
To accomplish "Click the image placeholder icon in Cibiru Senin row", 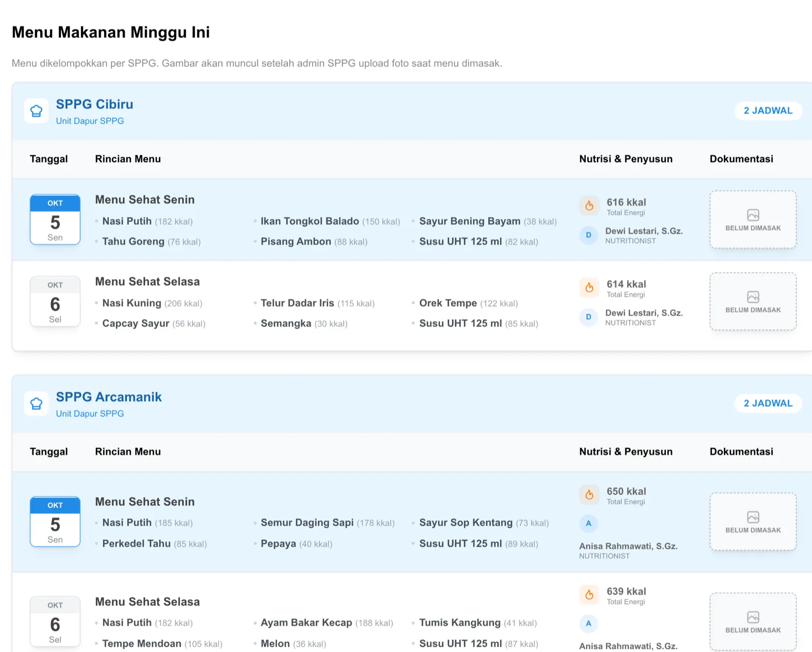I will pyautogui.click(x=753, y=215).
